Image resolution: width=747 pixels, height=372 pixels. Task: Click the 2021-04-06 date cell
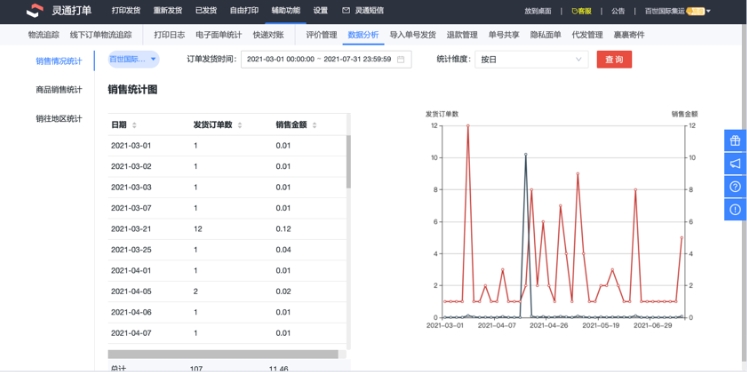(x=131, y=312)
